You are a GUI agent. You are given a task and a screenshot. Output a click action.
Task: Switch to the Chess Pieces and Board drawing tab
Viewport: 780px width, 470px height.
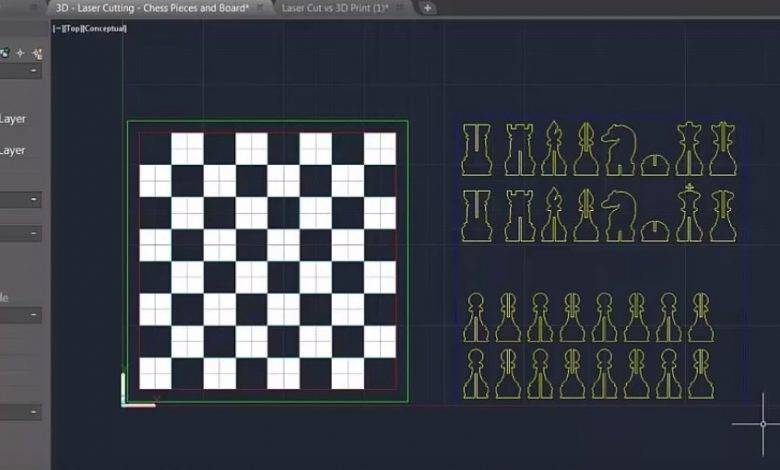[152, 8]
